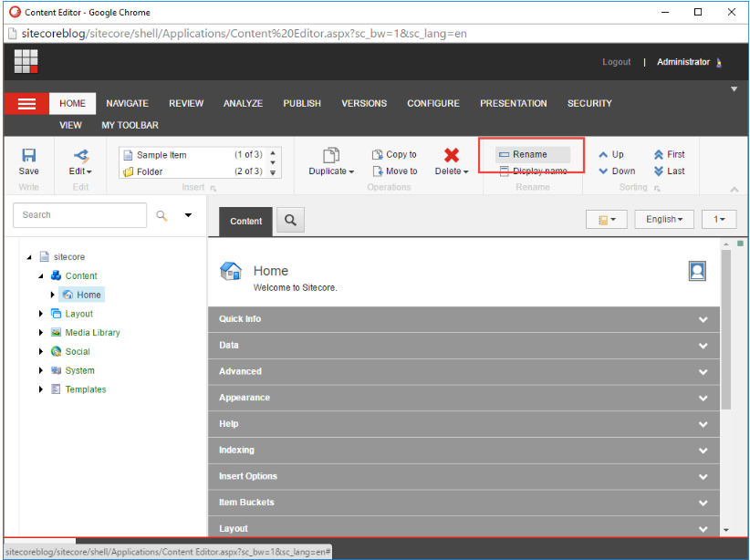Click the Display name command

533,171
